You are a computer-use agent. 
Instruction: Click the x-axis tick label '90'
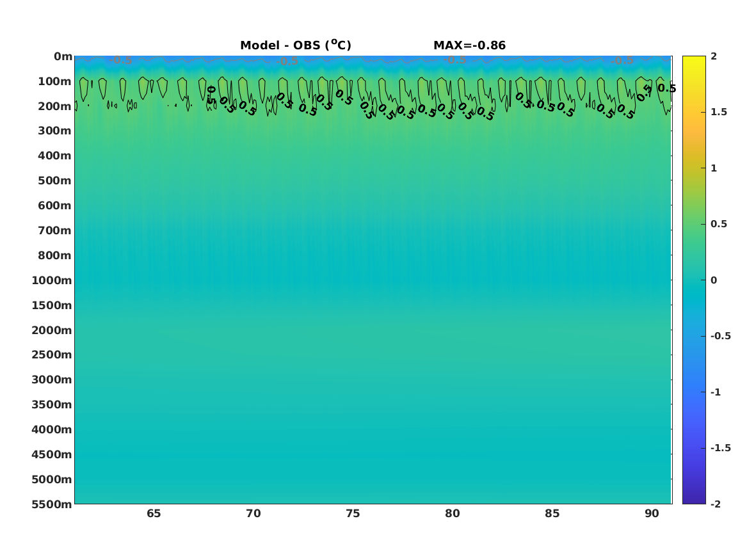(652, 513)
